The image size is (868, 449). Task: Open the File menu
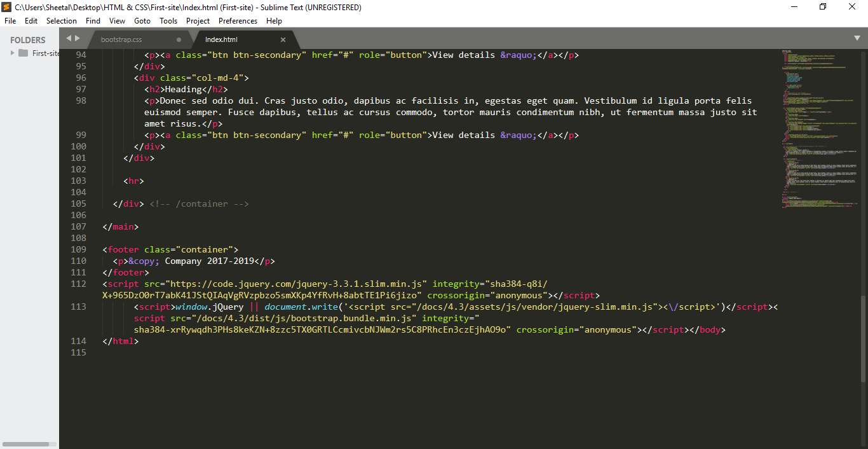coord(10,21)
